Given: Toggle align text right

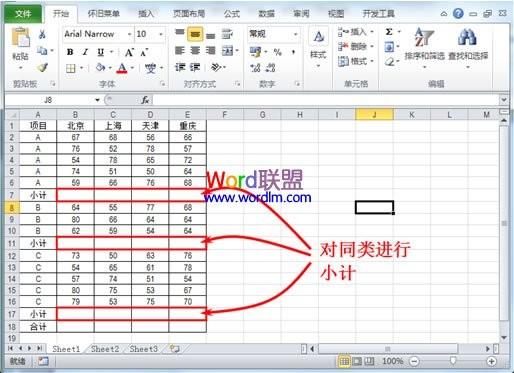Looking at the screenshot, I should click(x=210, y=51).
